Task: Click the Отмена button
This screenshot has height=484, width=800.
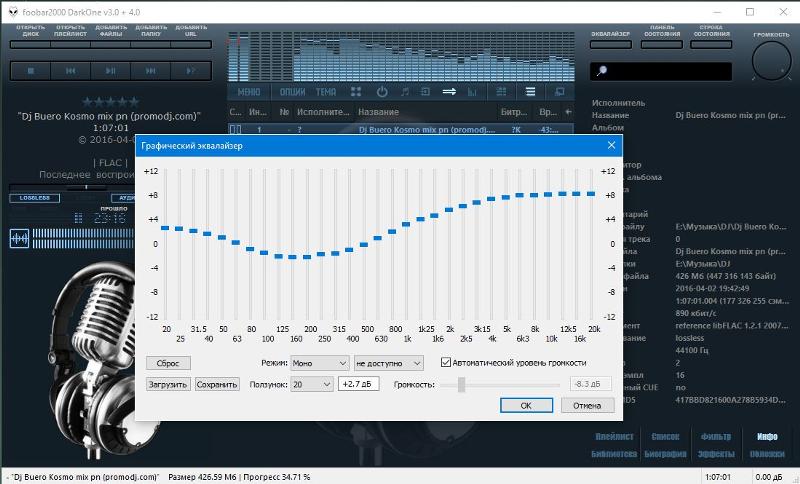Action: tap(587, 405)
